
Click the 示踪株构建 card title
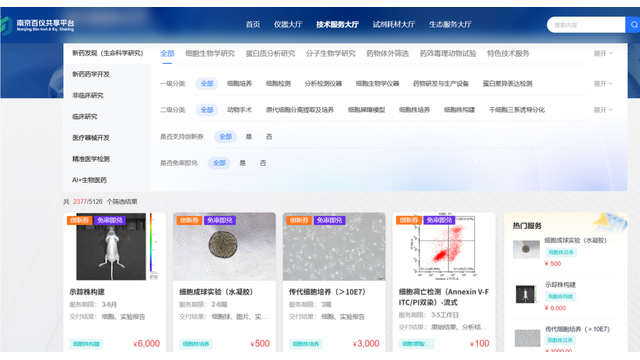[87, 292]
